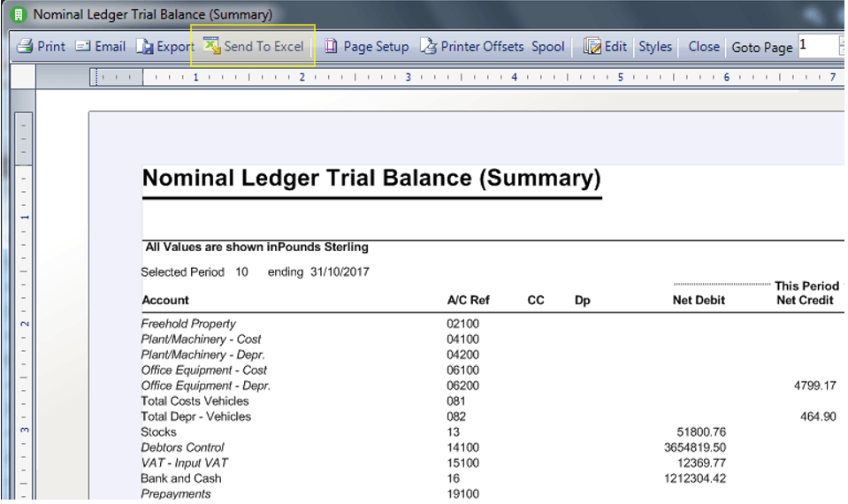Click the Edit text button
Image resolution: width=848 pixels, height=504 pixels.
[x=615, y=47]
